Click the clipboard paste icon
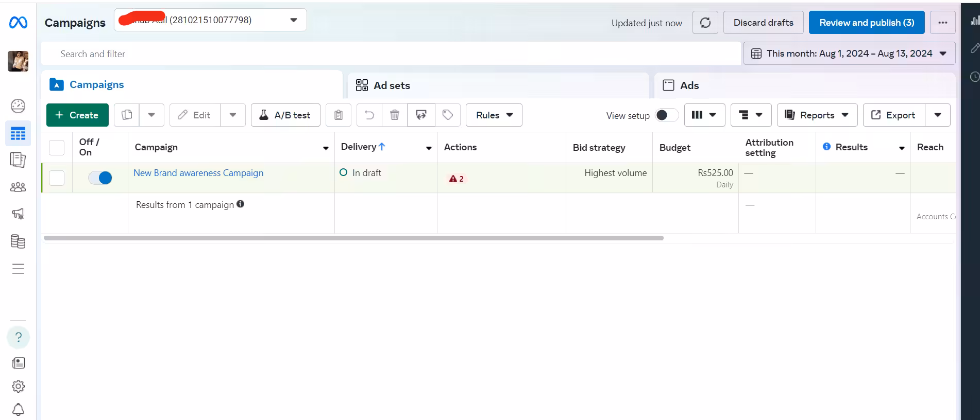The height and width of the screenshot is (420, 980). (x=339, y=115)
